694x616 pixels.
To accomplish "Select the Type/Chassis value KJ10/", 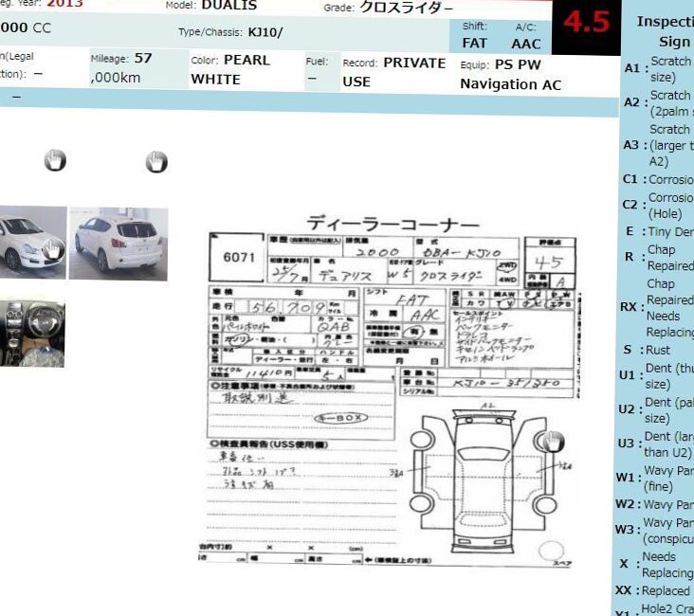I will 265,32.
